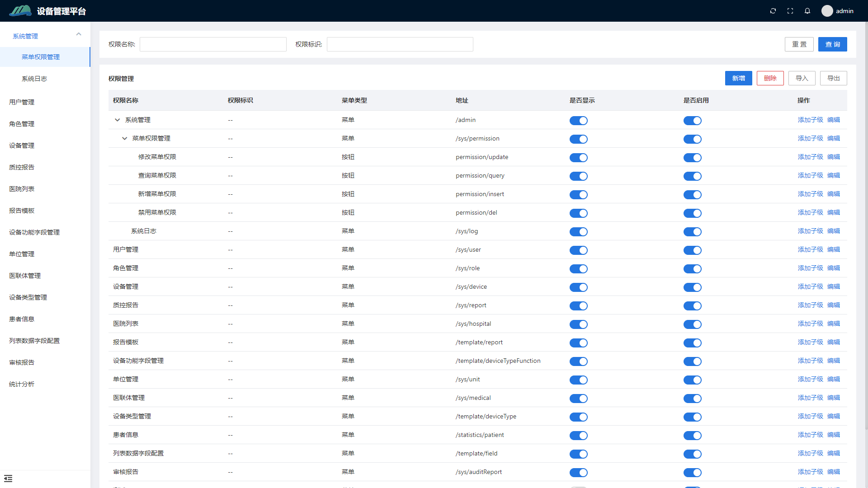Viewport: 868px width, 488px height.
Task: Toggle 是否显示 switch for /admin row
Action: coord(579,121)
